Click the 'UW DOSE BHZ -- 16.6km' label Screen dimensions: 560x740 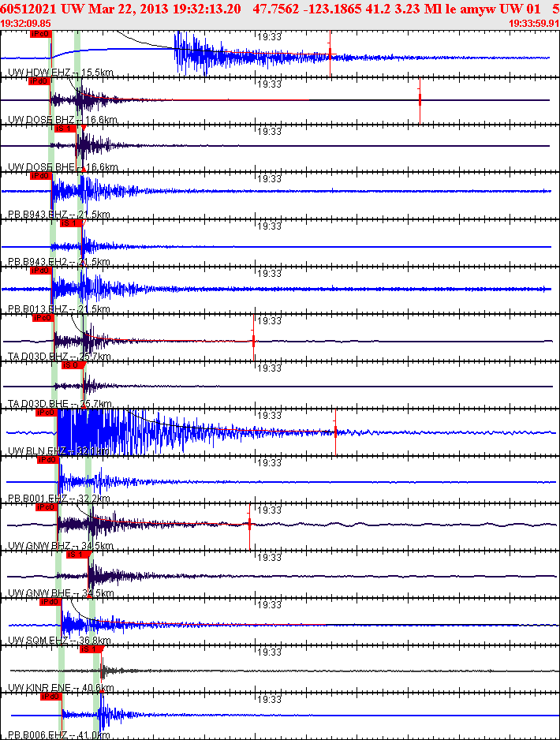click(62, 120)
